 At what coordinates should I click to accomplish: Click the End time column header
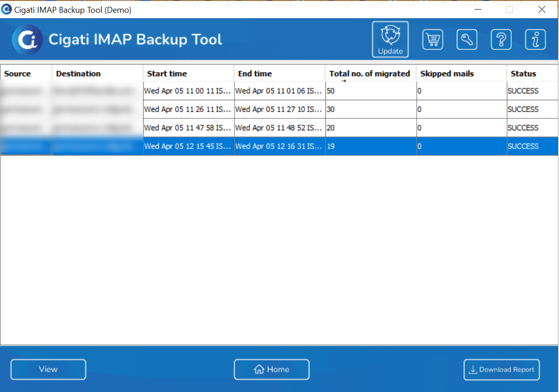coord(280,73)
